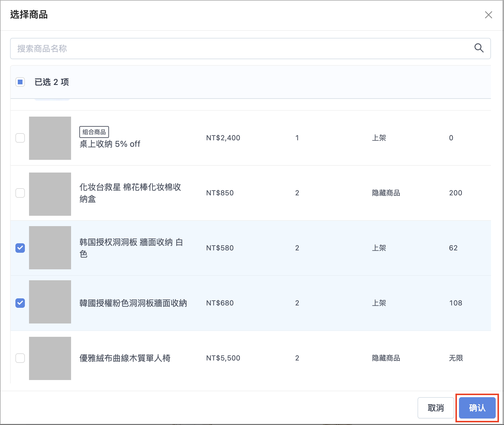The image size is (504, 425).
Task: Click the 隐藏商品 status in the 優雅絨布 row
Action: [x=386, y=358]
